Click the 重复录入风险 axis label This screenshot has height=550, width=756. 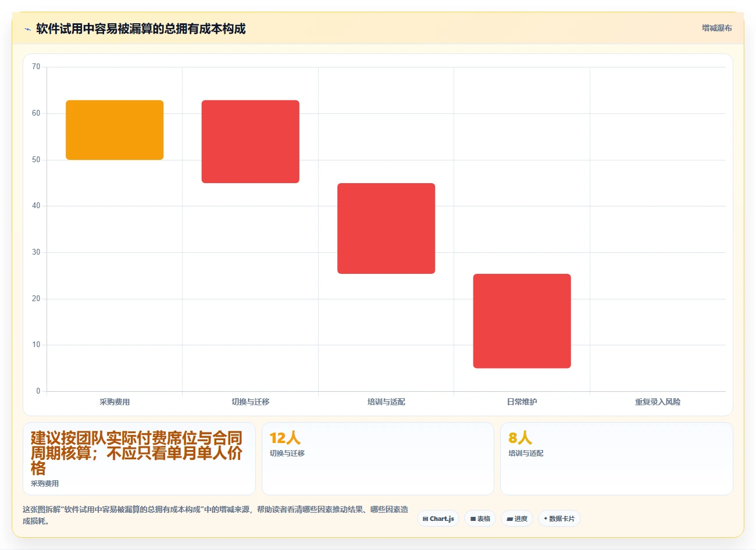658,402
